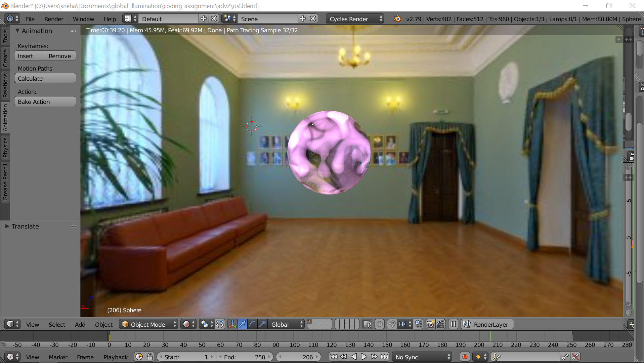Click the Bake Action button
Image resolution: width=644 pixels, height=363 pixels.
45,102
